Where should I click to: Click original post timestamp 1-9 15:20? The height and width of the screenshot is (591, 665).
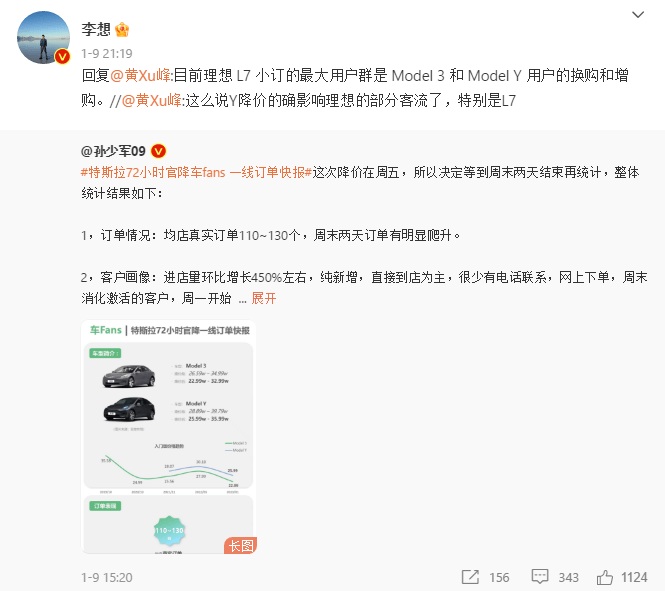(107, 577)
